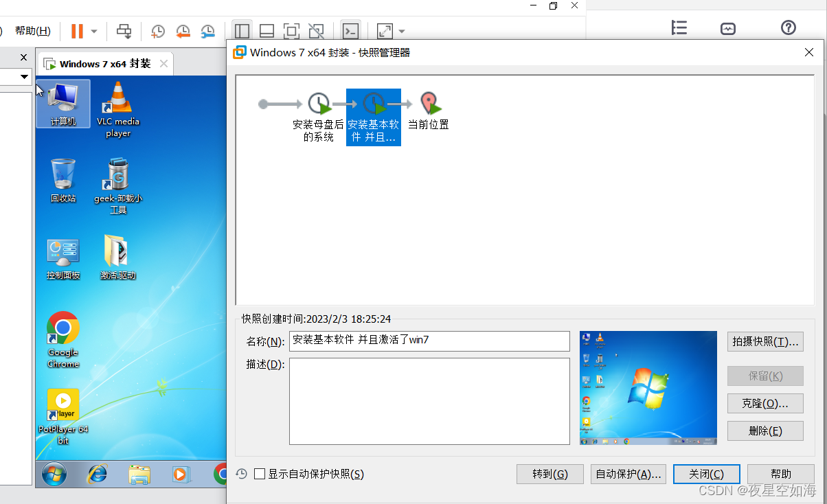This screenshot has width=827, height=504.
Task: Switch the virtual machine to Unity mode
Action: pyautogui.click(x=316, y=31)
